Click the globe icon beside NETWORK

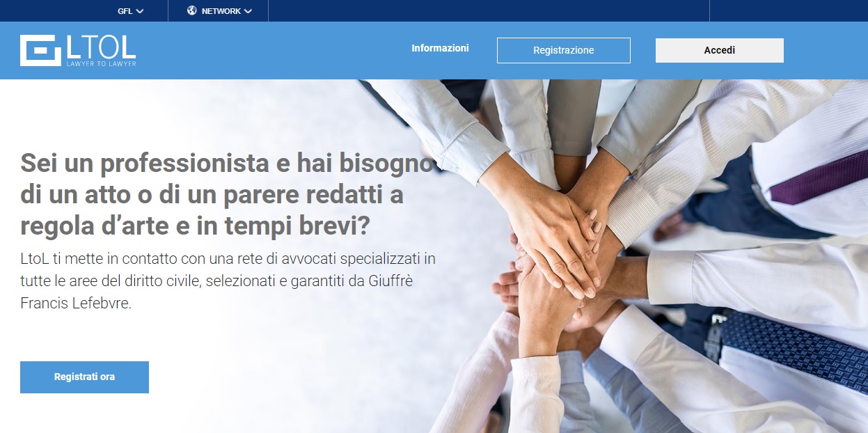coord(192,10)
